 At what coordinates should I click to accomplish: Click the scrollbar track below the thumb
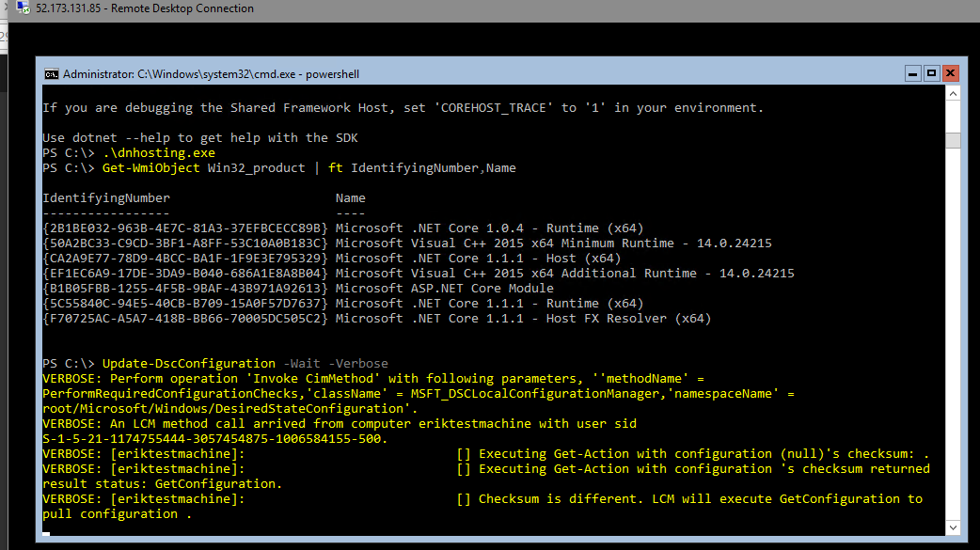click(x=954, y=329)
